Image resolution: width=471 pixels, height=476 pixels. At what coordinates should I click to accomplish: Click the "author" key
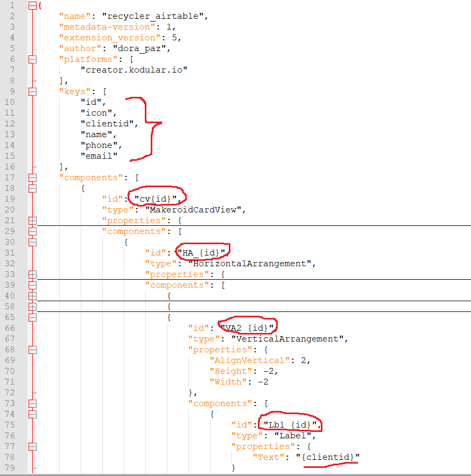point(80,48)
